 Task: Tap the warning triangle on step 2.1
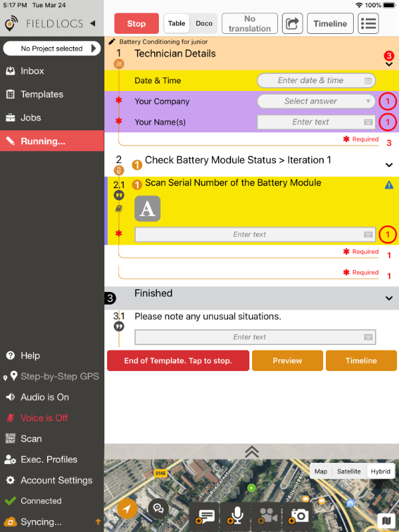(389, 186)
